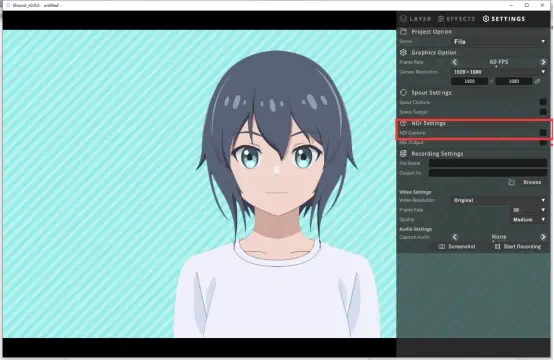Click the app icon in title bar
The width and height of the screenshot is (554, 361).
[8, 5]
